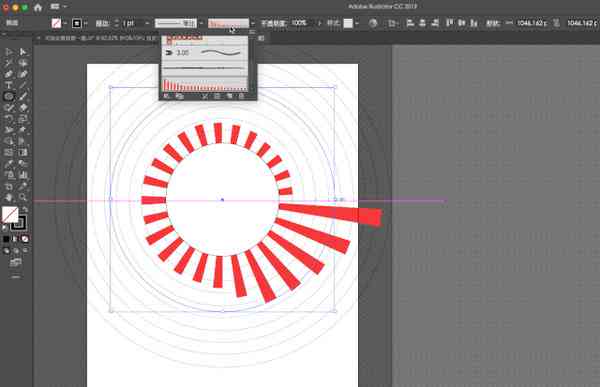Swap fill and stroke colors
Screen dimensions: 600x387
tap(25, 209)
